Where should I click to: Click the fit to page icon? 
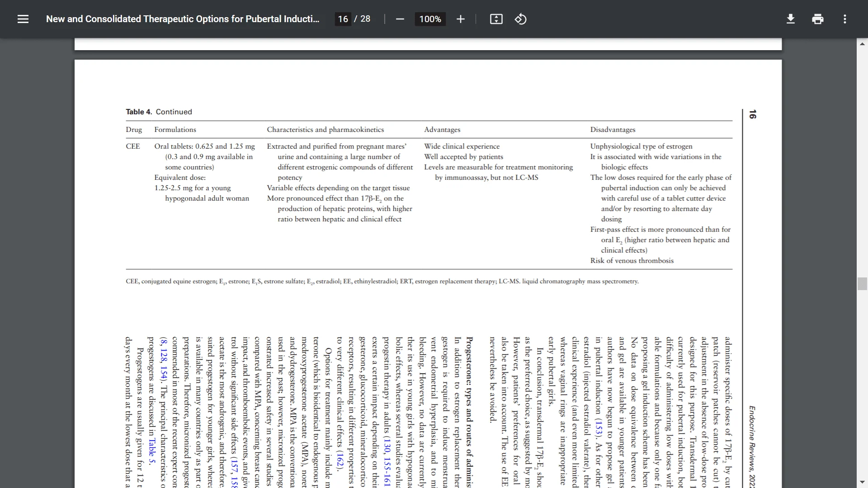coord(496,19)
